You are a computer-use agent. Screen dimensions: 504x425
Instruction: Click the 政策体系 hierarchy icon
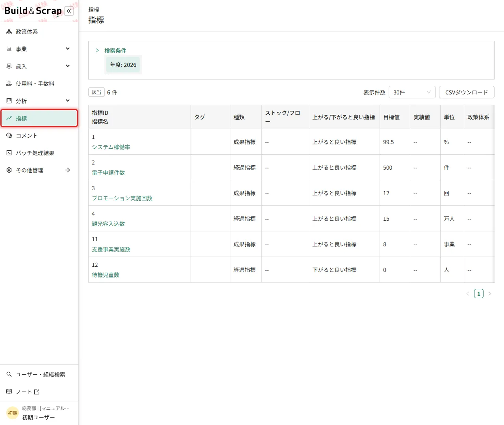[x=9, y=32]
